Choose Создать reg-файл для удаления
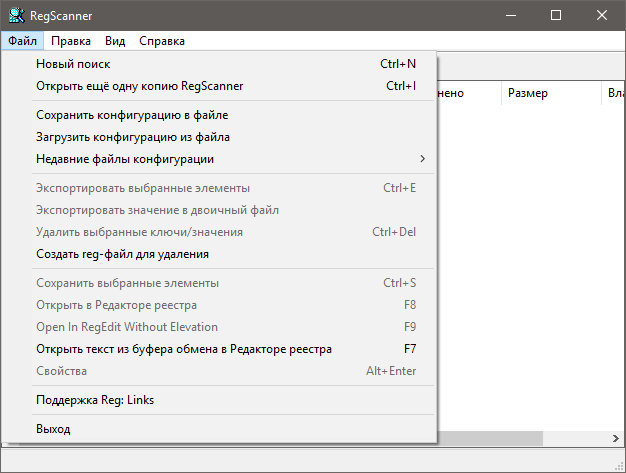 point(219,254)
